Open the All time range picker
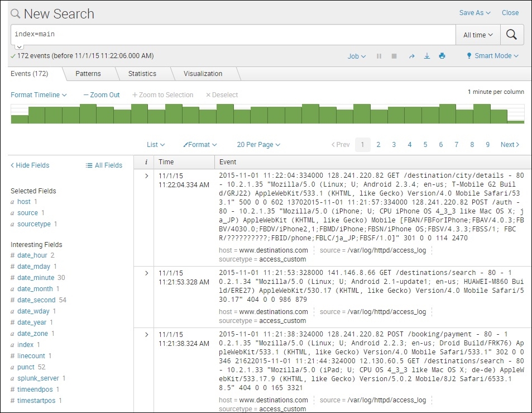 (x=478, y=35)
